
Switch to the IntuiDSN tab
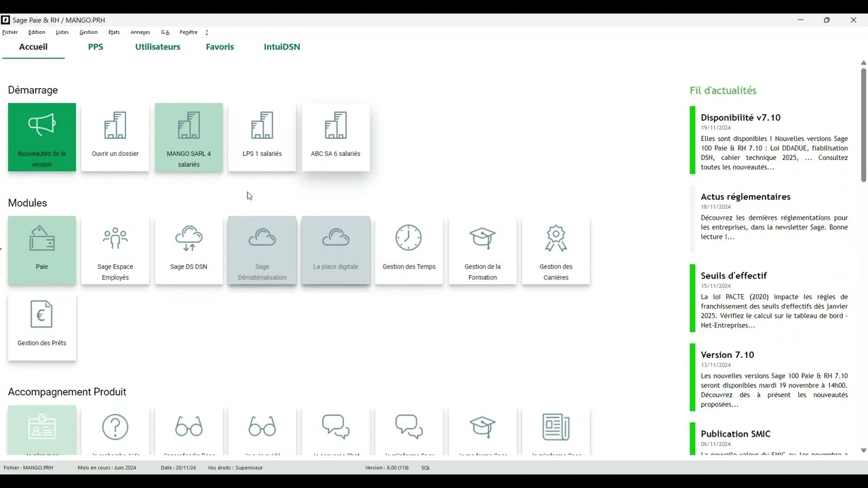(282, 47)
